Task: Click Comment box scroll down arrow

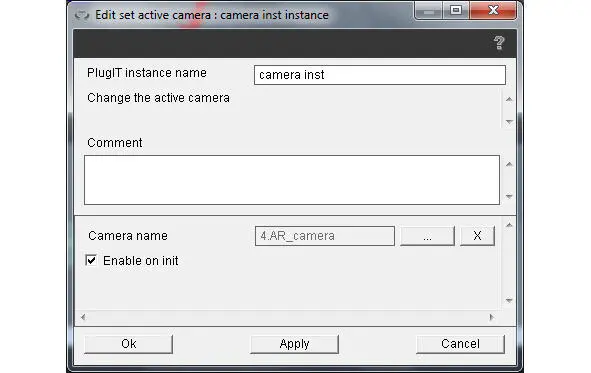Action: click(509, 196)
